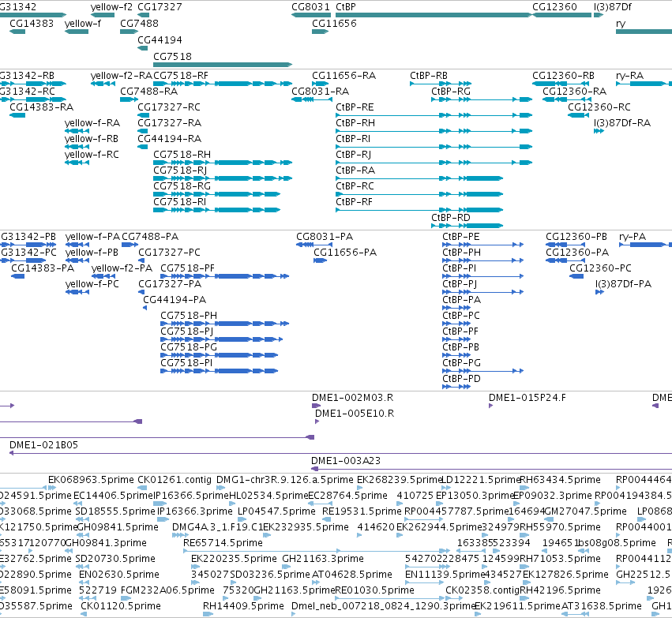Click the CG7518 gene bar

pos(223,65)
